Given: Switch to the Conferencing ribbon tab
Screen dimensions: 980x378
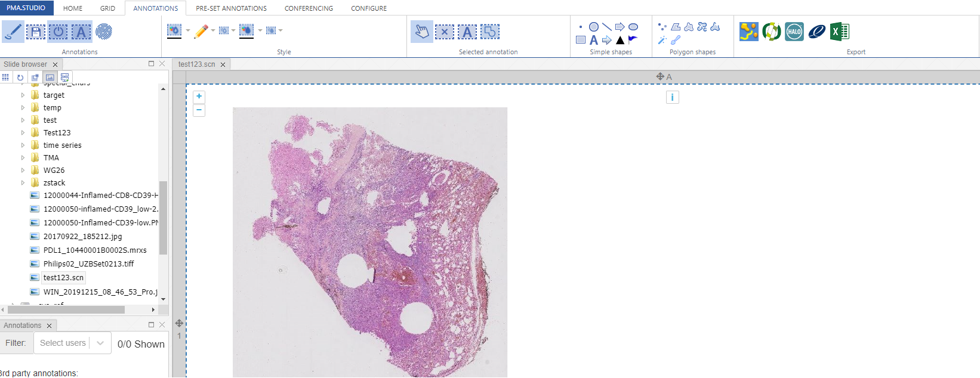Looking at the screenshot, I should [x=309, y=8].
